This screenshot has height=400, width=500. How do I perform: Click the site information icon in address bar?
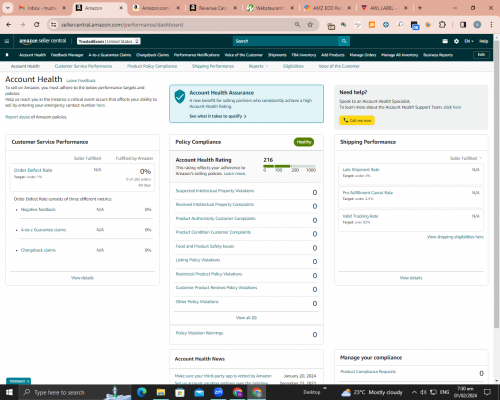[53, 25]
